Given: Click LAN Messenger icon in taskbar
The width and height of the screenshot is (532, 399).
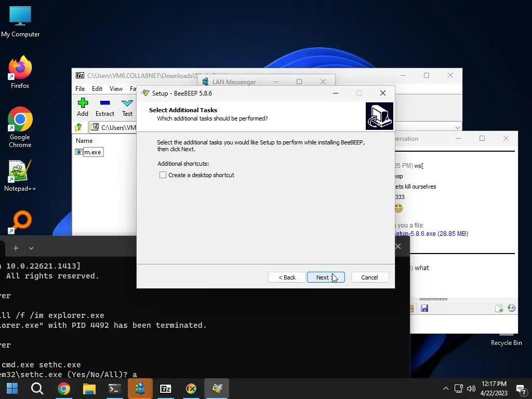Looking at the screenshot, I should tap(140, 389).
